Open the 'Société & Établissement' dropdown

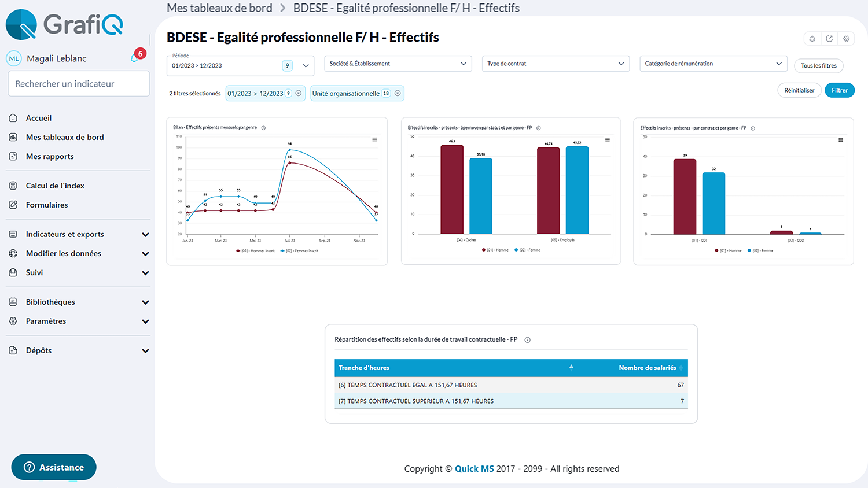point(398,64)
